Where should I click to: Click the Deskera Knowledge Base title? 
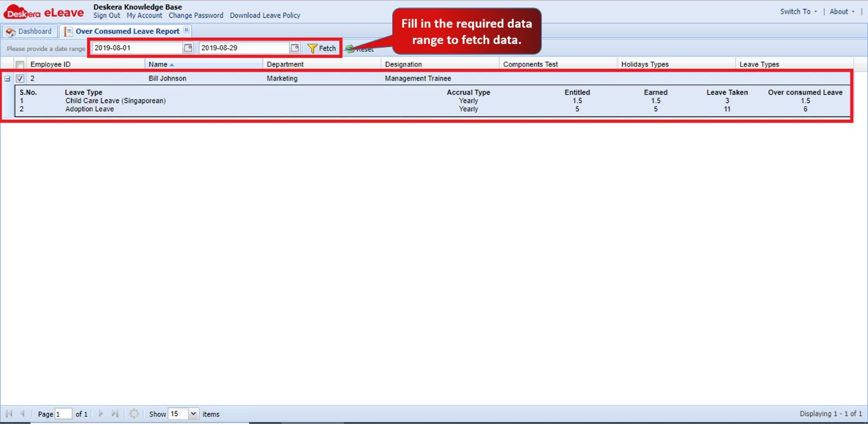(x=138, y=7)
